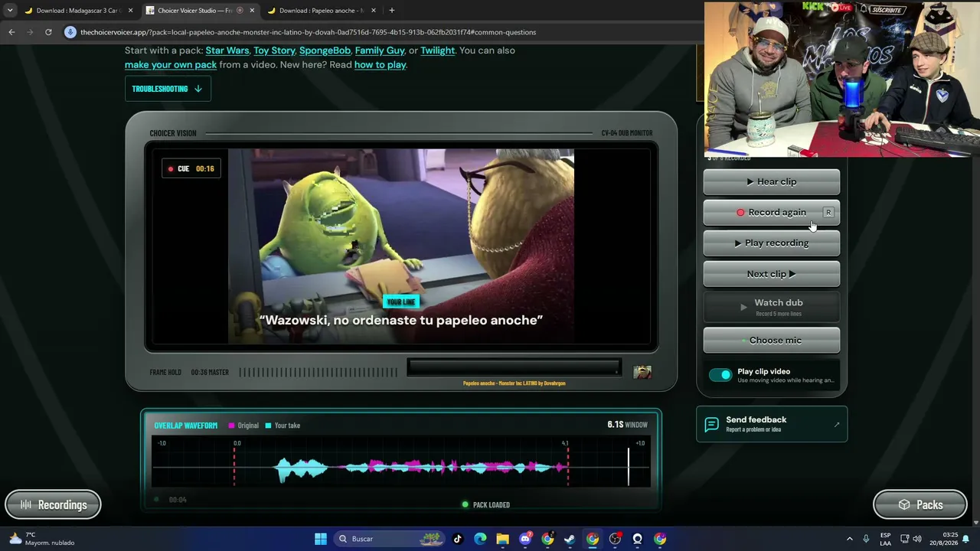
Task: Click the CUE 00:16 indicator
Action: coord(191,169)
